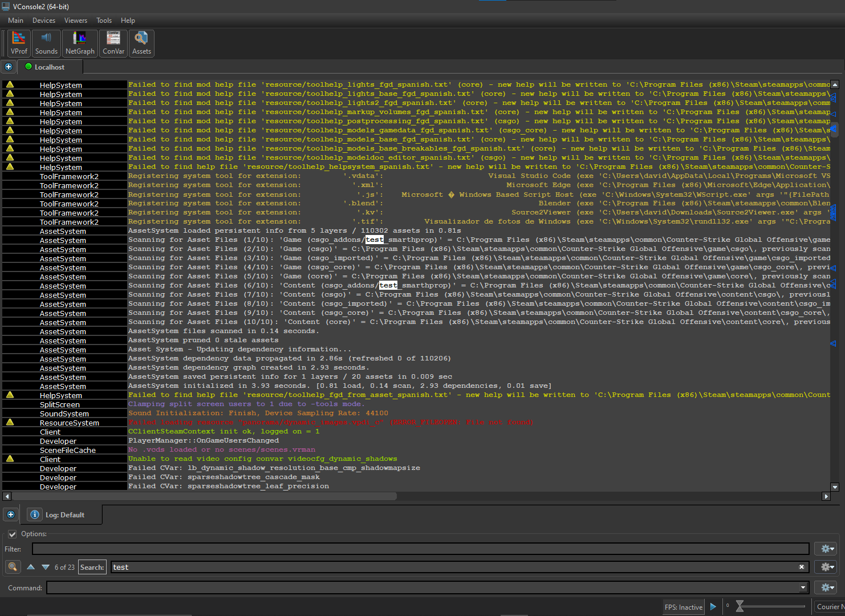Viewport: 845px width, 616px height.
Task: Add a new log view beside Log: Default
Action: click(x=10, y=514)
